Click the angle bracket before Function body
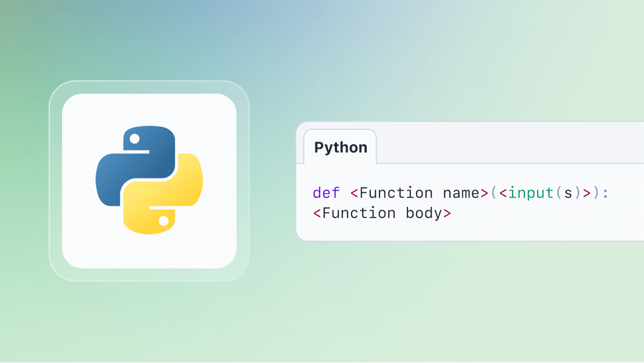This screenshot has width=644, height=363. coord(316,213)
